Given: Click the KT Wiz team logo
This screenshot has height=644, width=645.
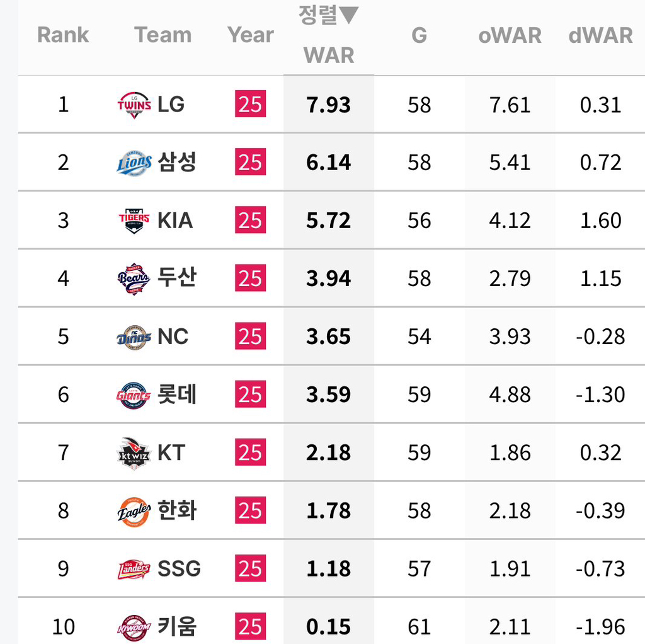Looking at the screenshot, I should [134, 453].
